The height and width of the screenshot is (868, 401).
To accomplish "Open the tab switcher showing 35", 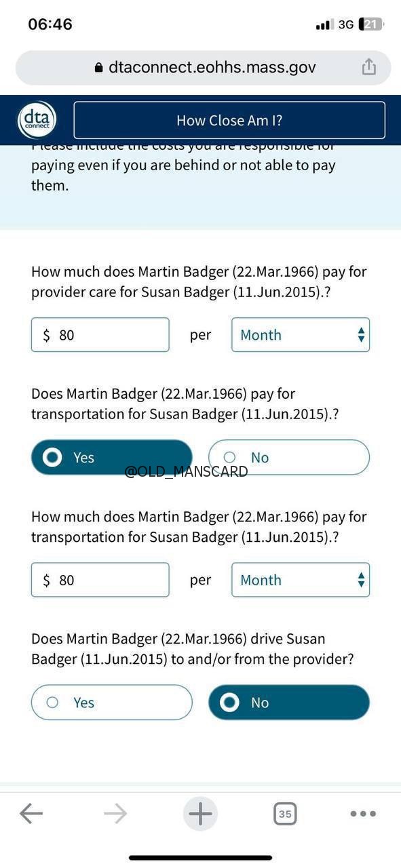I will click(x=286, y=813).
